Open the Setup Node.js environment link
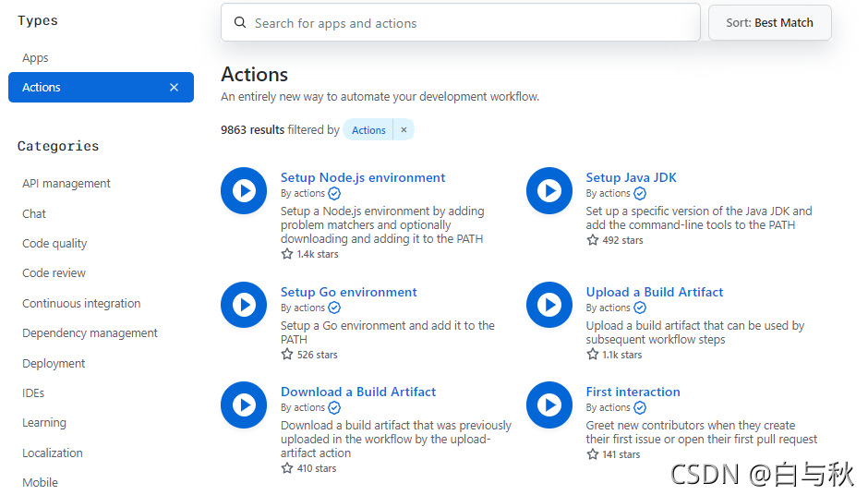The height and width of the screenshot is (495, 868). (363, 177)
